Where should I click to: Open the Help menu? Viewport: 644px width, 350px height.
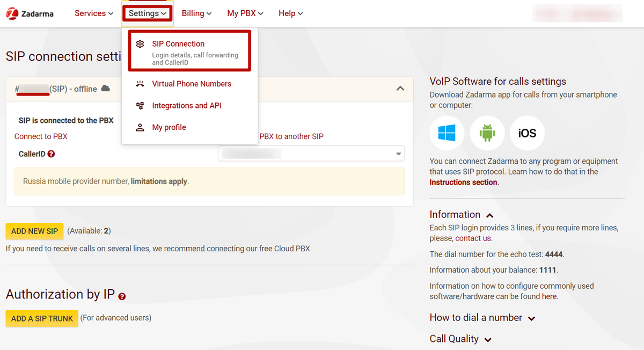click(291, 13)
